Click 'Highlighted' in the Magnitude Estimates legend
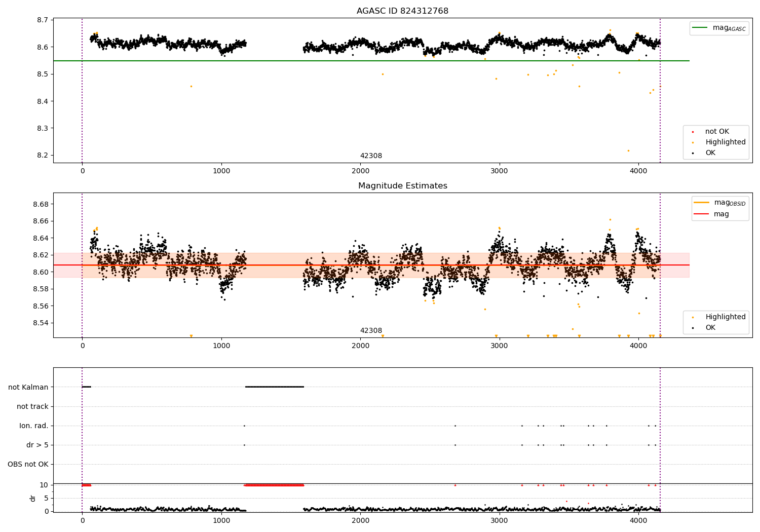The width and height of the screenshot is (760, 532). pyautogui.click(x=726, y=317)
